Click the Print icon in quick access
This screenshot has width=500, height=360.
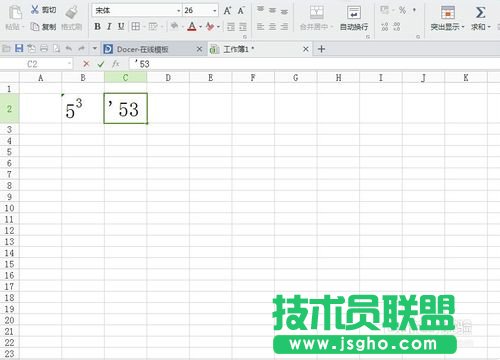44,49
